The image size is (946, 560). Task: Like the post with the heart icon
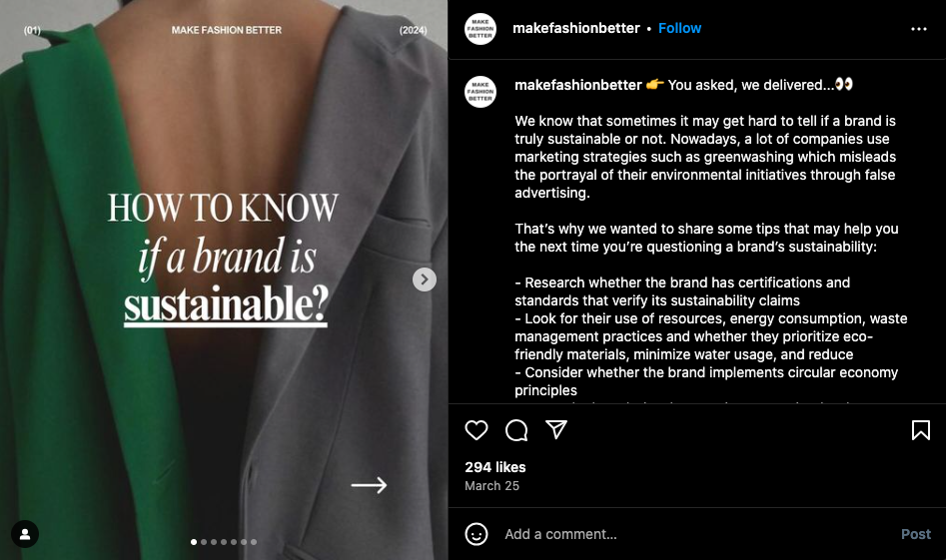(476, 430)
